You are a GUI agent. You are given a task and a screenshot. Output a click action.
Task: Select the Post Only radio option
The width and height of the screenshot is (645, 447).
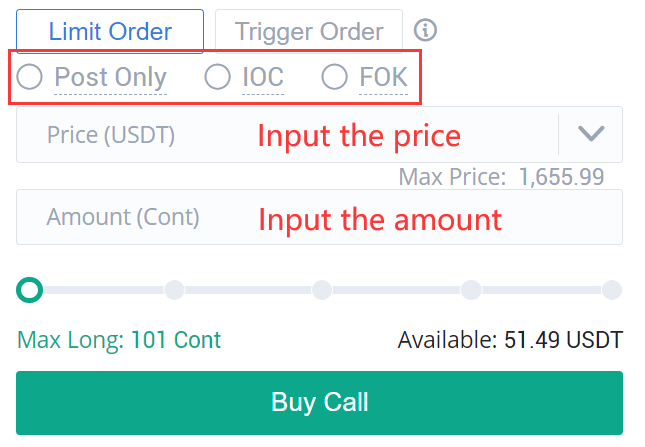coord(29,76)
